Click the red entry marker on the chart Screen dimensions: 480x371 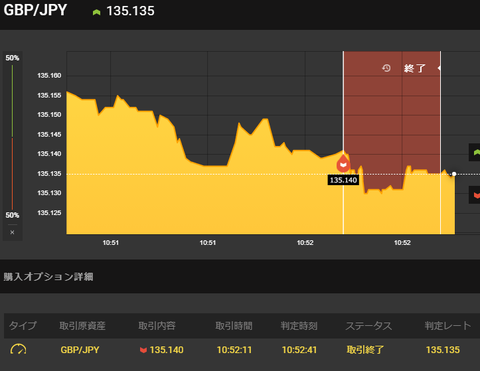point(343,164)
